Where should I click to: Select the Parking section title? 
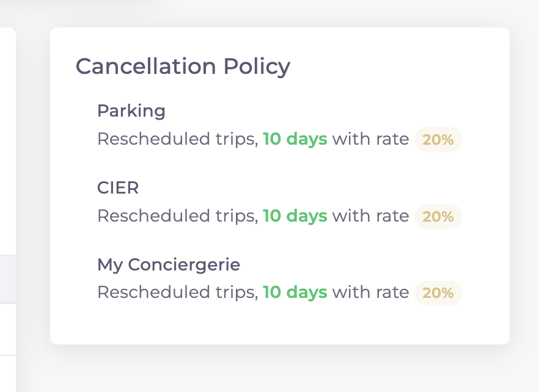click(x=131, y=111)
